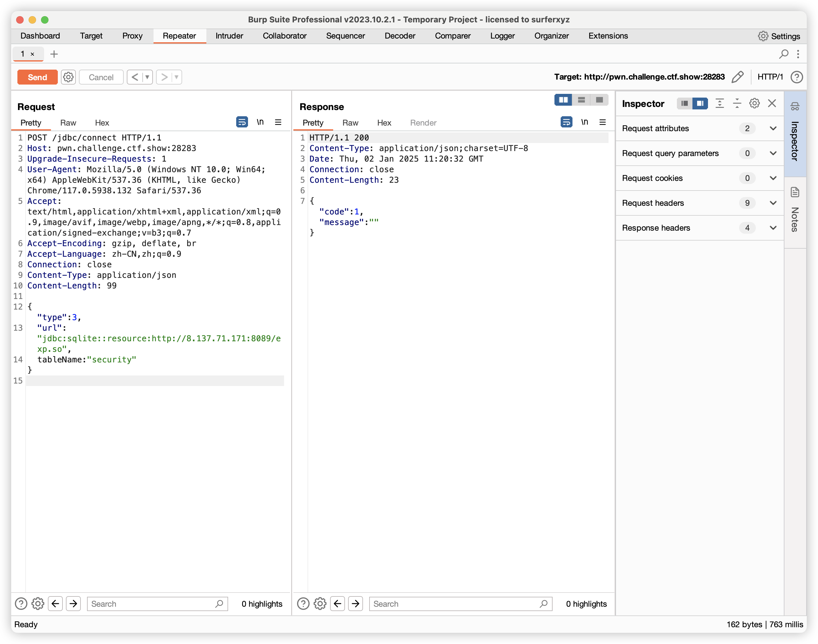The image size is (818, 644).
Task: Open the Extensions tab
Action: click(x=608, y=36)
